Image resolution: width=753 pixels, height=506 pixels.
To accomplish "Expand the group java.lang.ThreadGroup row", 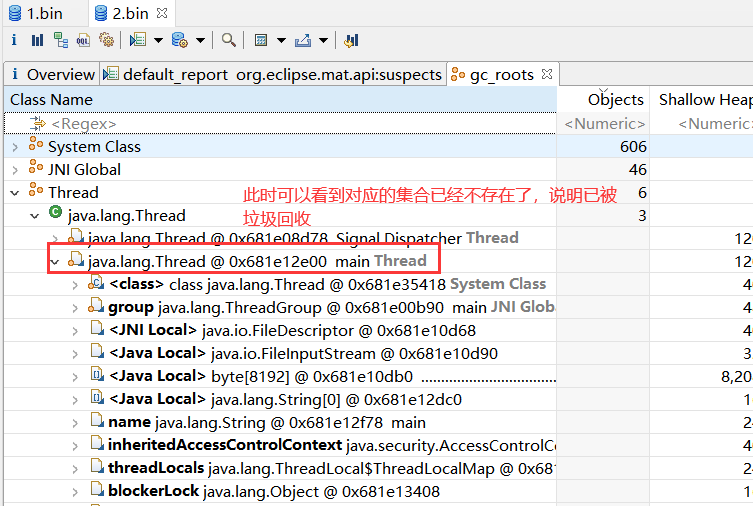I will click(75, 308).
